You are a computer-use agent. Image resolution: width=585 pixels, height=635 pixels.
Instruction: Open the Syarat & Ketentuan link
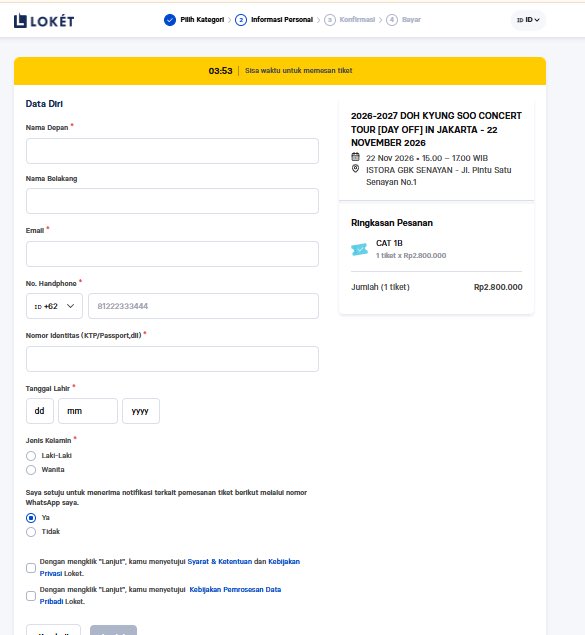(x=219, y=562)
